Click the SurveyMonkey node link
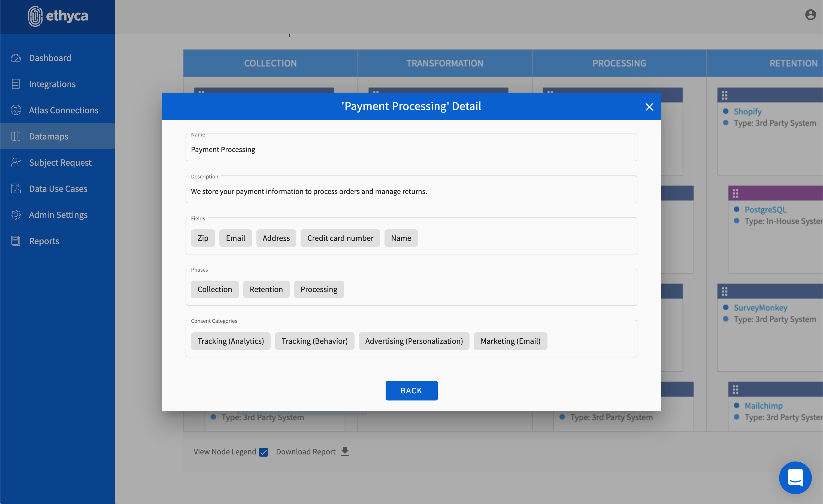Screen dimensions: 823x504 tap(760, 308)
